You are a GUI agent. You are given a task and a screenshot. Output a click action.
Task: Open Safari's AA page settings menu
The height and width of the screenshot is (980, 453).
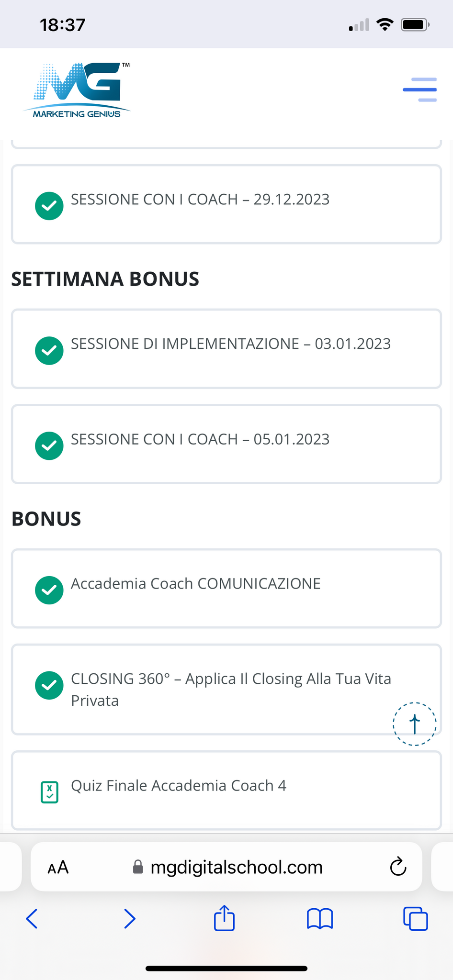(x=58, y=867)
